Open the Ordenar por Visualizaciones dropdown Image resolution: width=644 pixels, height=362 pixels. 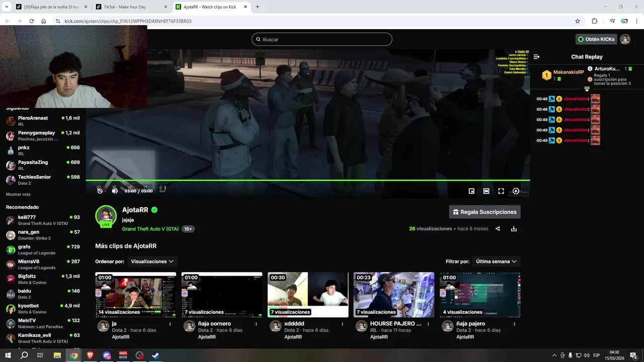click(152, 261)
